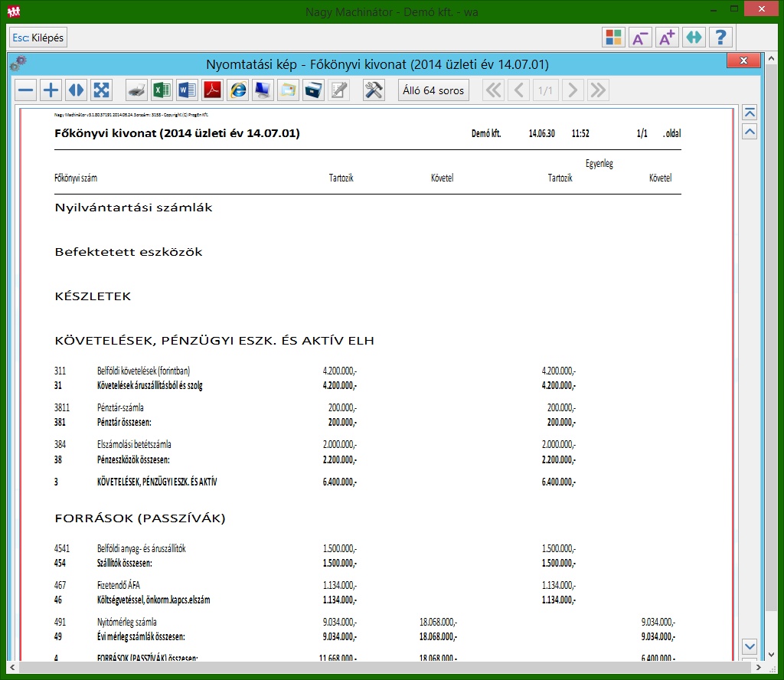Fit preview to page width

[76, 90]
